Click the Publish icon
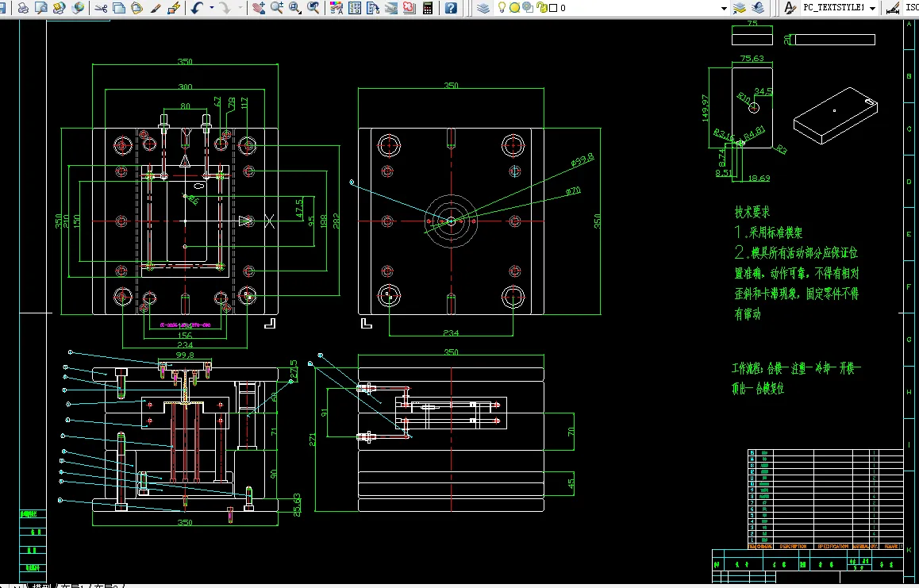The width and height of the screenshot is (919, 588). coord(60,8)
